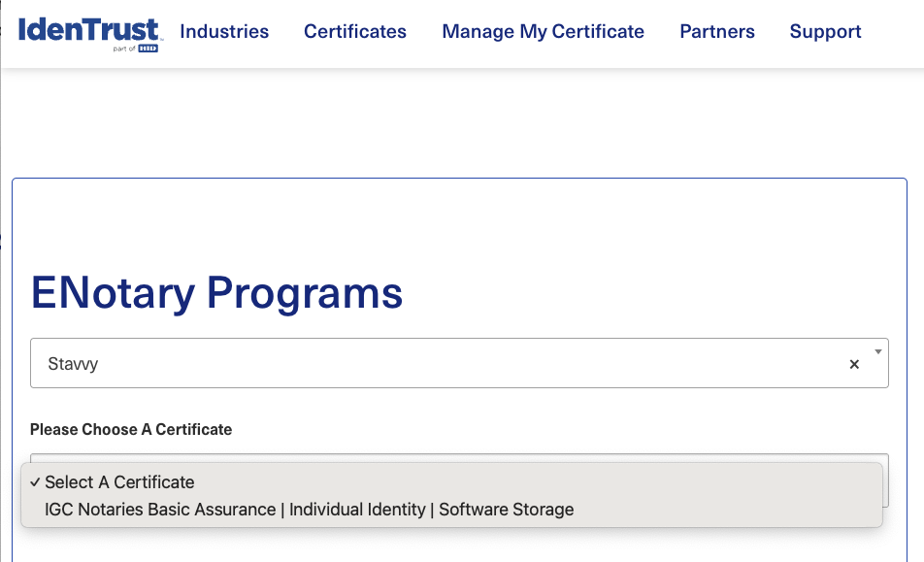The height and width of the screenshot is (562, 924).
Task: Select the IGC Notaries Basic Assurance certificate option
Action: click(309, 509)
